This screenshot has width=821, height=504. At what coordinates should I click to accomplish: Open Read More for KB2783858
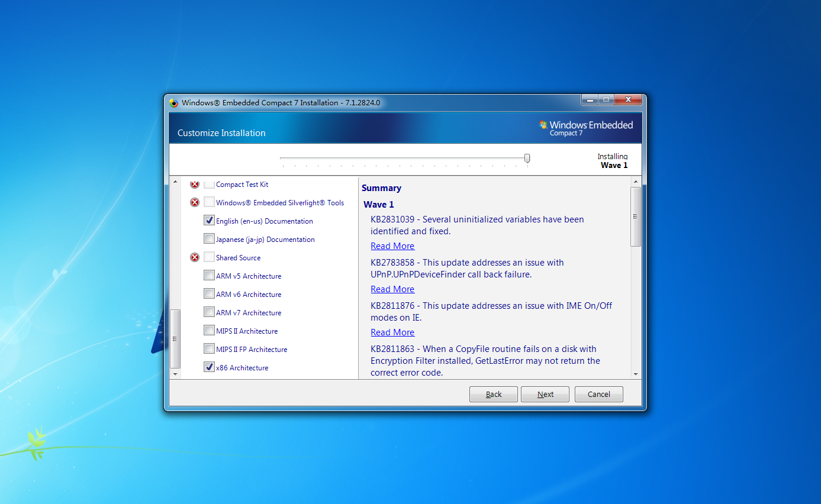(392, 289)
